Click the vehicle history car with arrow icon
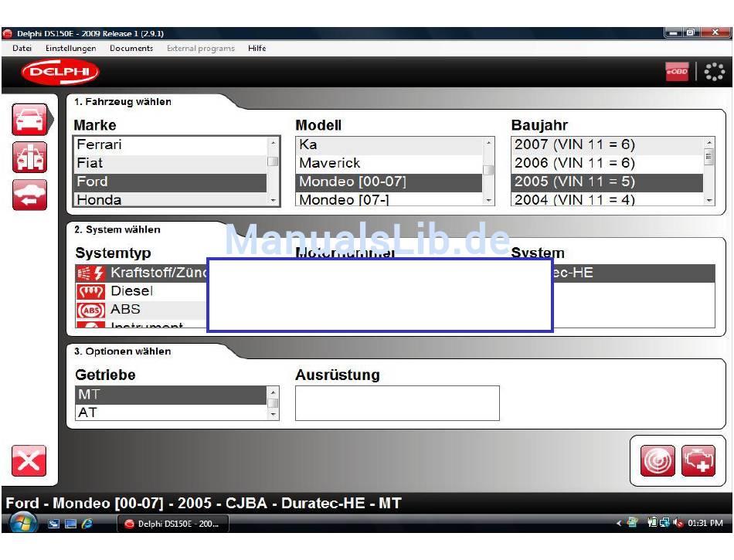Image resolution: width=734 pixels, height=560 pixels. 29,195
